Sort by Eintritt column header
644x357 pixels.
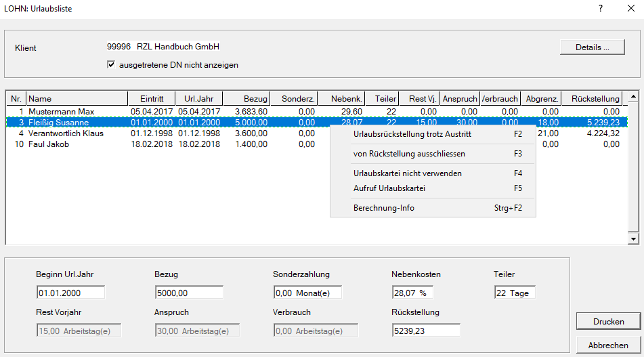(151, 99)
